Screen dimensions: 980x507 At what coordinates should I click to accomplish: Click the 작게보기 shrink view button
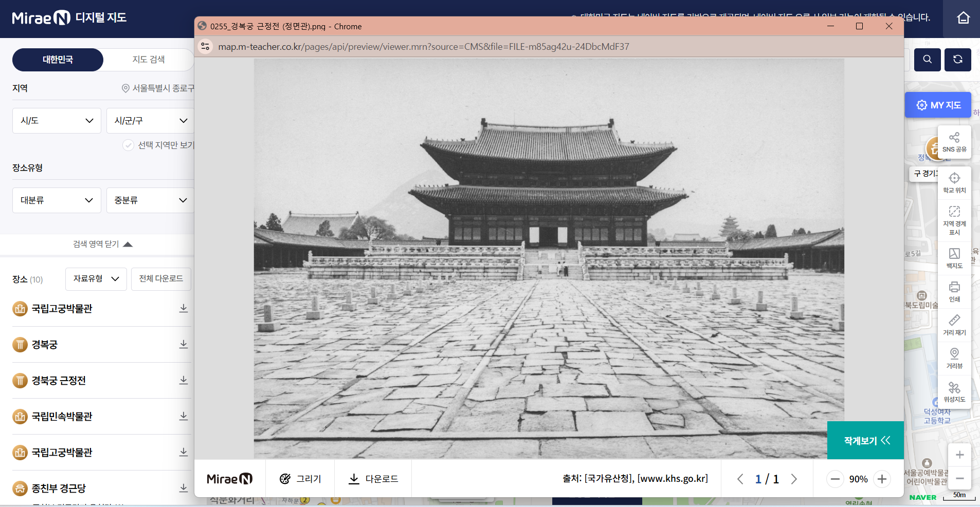864,440
